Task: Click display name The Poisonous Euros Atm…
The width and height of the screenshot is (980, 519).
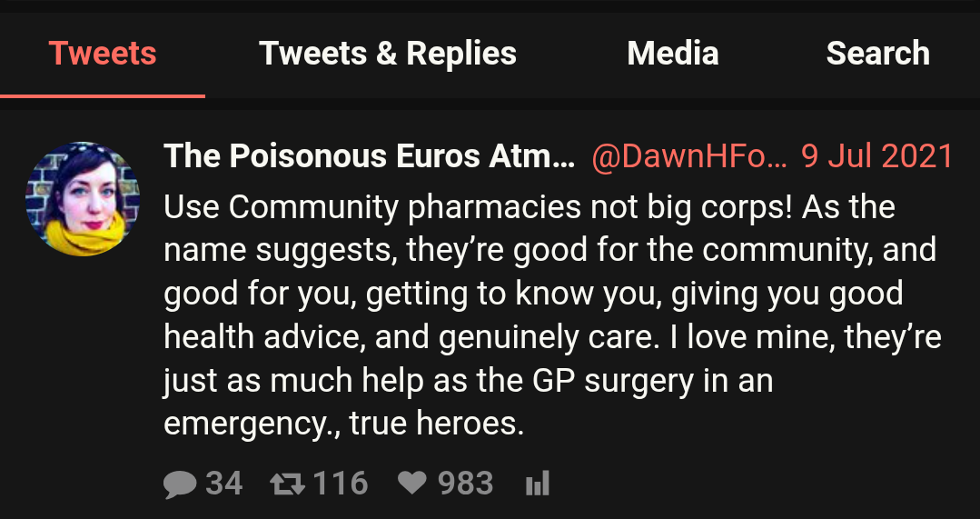Action: pyautogui.click(x=370, y=155)
